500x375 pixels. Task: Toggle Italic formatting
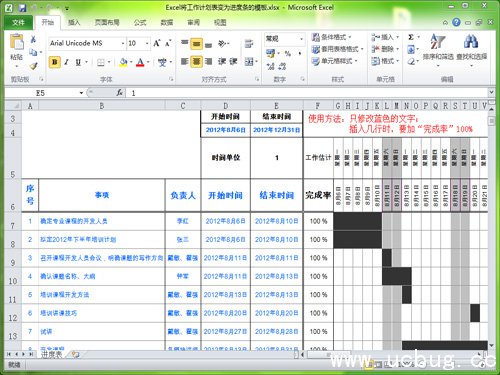point(66,62)
